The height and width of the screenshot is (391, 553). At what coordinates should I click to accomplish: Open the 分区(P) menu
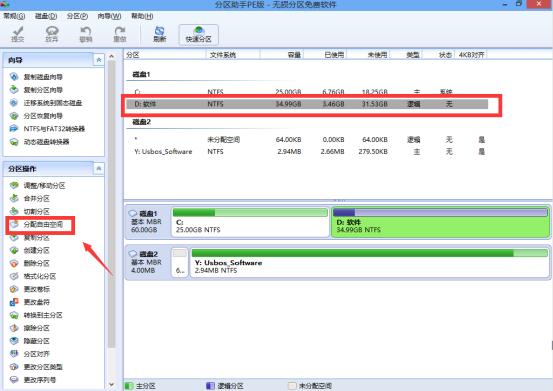(77, 16)
